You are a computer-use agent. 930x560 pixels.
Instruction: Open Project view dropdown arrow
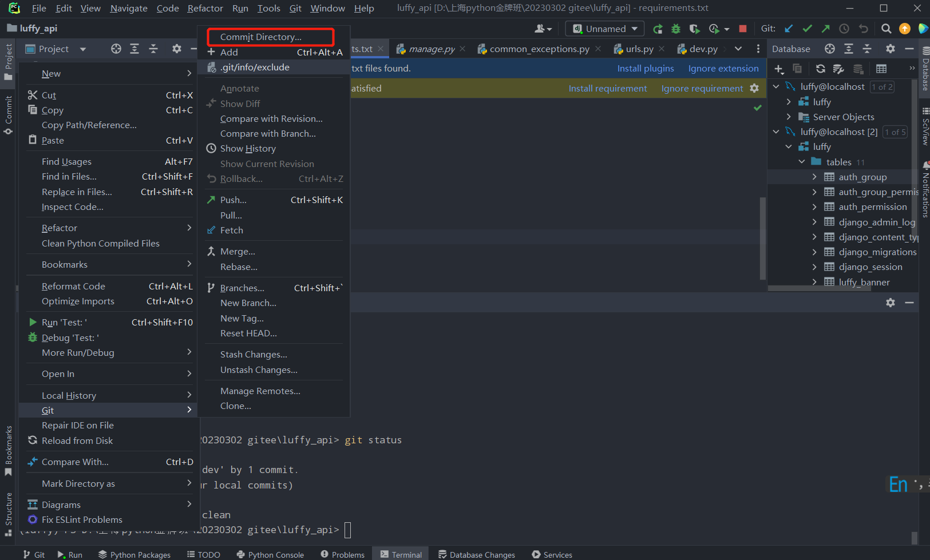(83, 49)
